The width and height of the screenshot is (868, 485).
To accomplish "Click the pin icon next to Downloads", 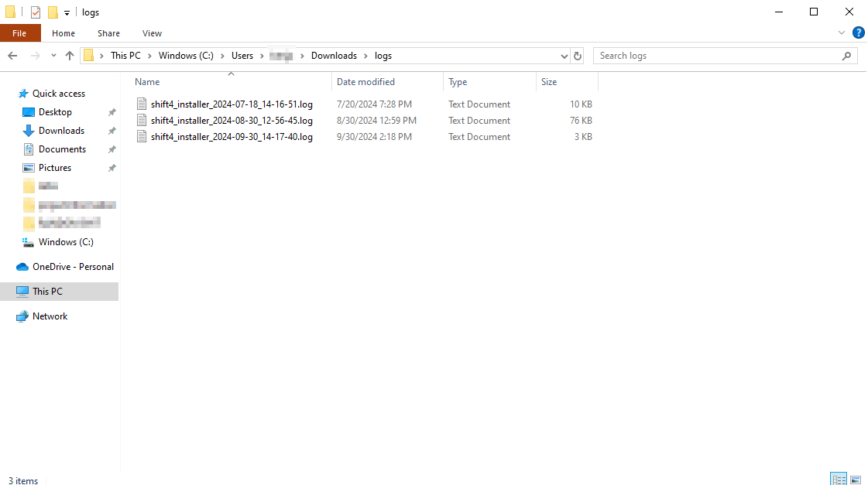I will pyautogui.click(x=112, y=131).
